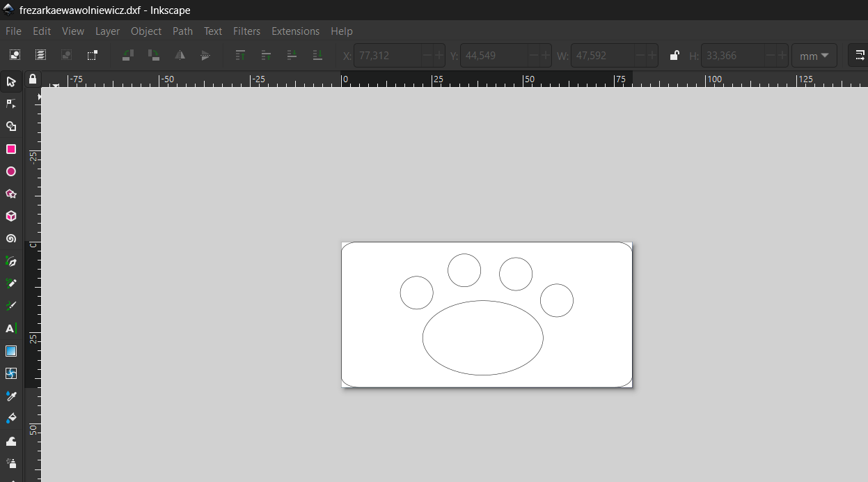Select the Spiral tool
The height and width of the screenshot is (482, 868).
[11, 238]
